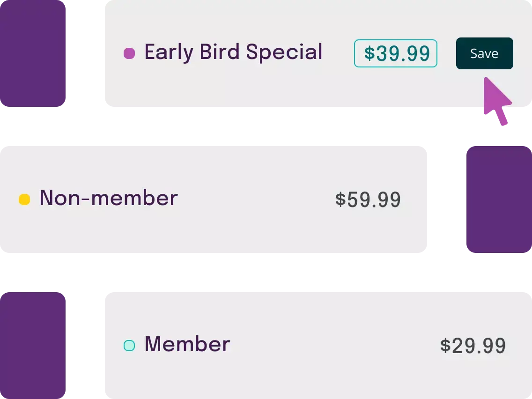Toggle the teal circle beside Member
This screenshot has height=399, width=532.
pos(129,346)
